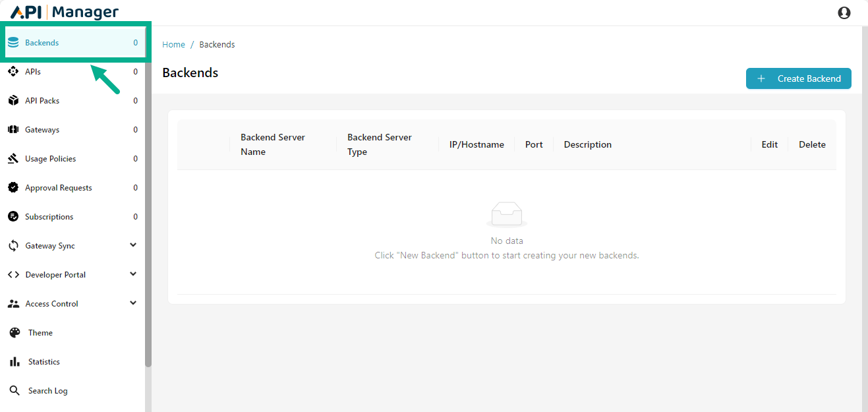The image size is (868, 412).
Task: Click the Create Backend button
Action: pos(798,78)
